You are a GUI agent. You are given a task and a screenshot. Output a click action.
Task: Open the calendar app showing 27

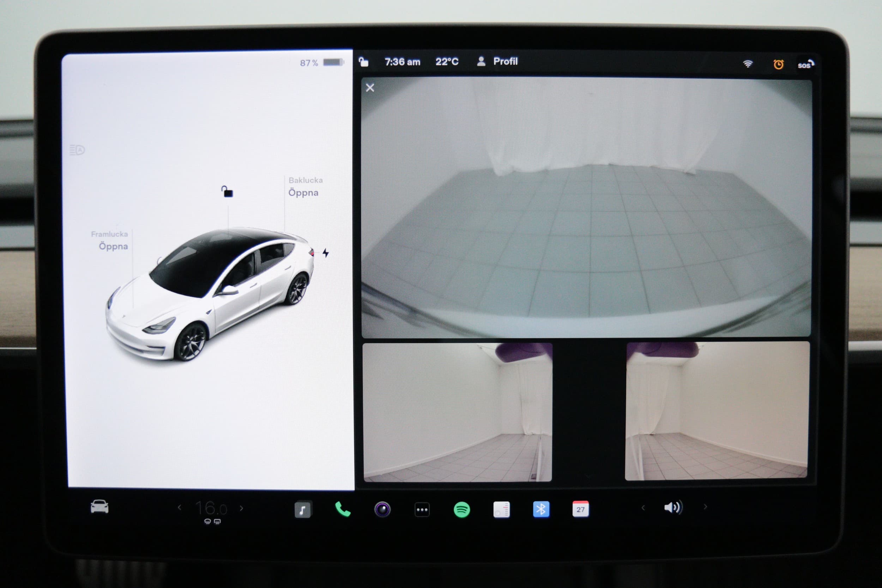pyautogui.click(x=580, y=509)
